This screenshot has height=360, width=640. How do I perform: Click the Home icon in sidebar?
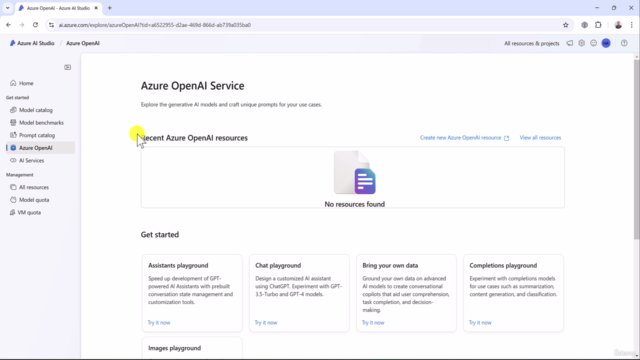coord(13,83)
